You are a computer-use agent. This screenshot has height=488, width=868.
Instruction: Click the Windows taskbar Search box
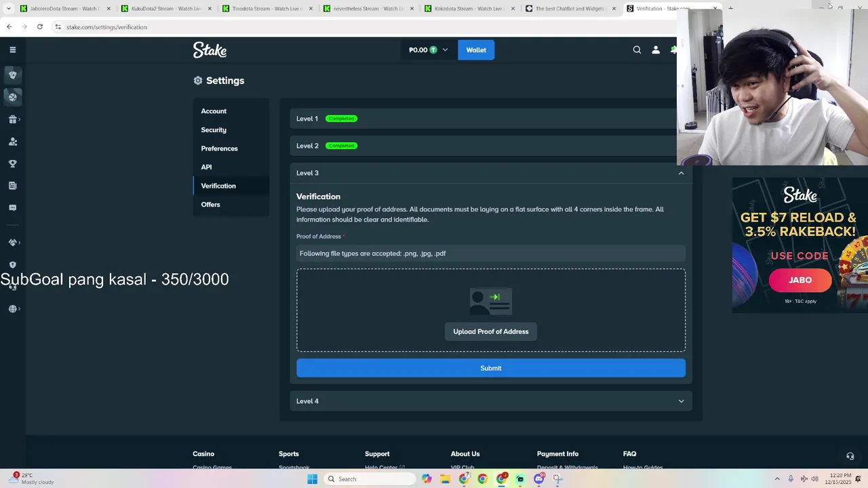click(369, 479)
